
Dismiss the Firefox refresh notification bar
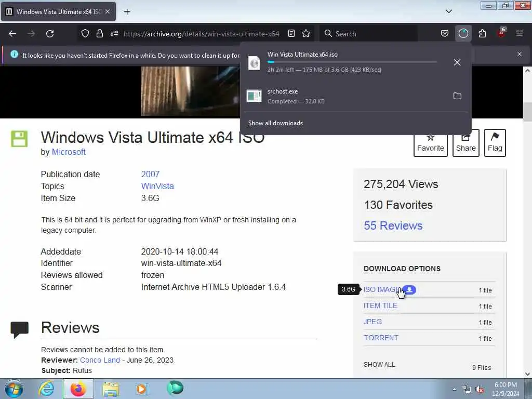pos(519,54)
